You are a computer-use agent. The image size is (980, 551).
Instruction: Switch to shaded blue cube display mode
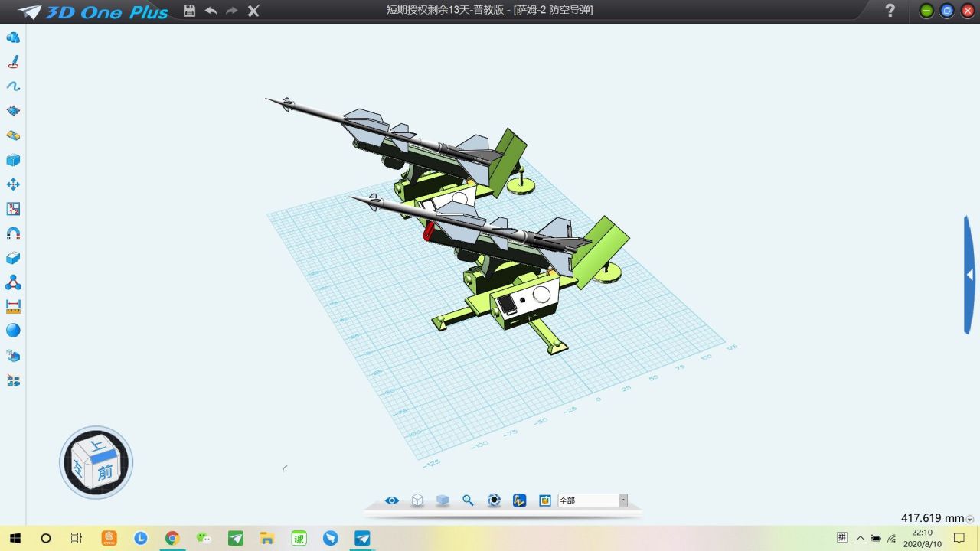pos(443,500)
